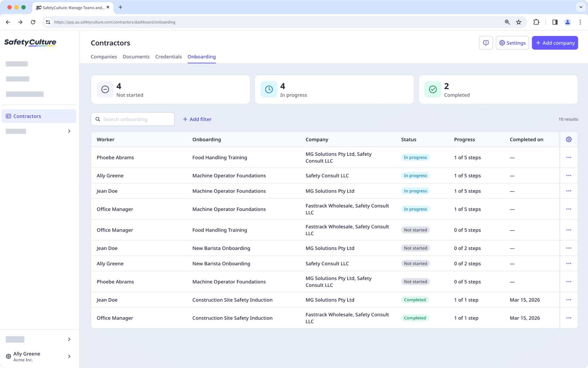The image size is (588, 368).
Task: Click the In progress clock icon
Action: click(x=269, y=89)
